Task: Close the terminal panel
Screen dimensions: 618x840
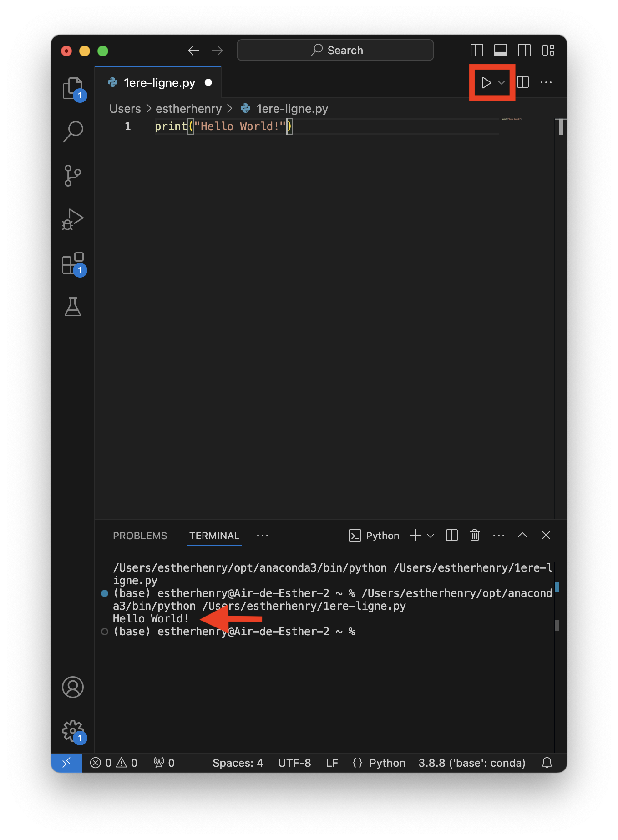Action: [546, 535]
